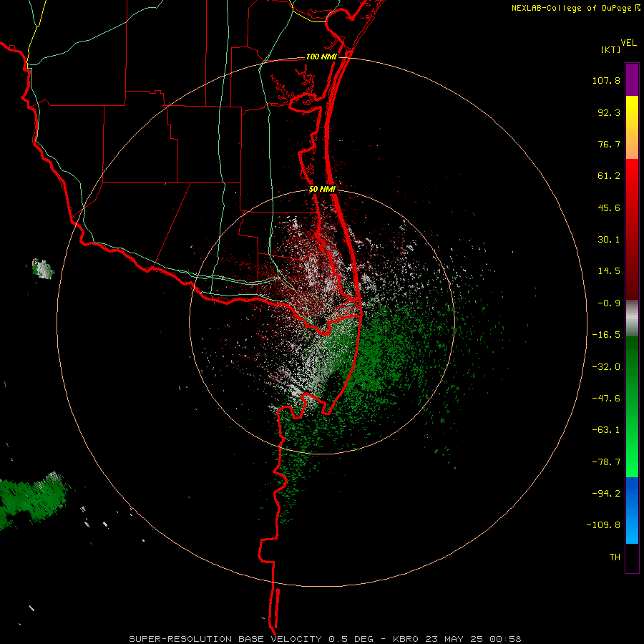644x644 pixels.
Task: Click the purple segment of the color bar
Action: pos(632,79)
